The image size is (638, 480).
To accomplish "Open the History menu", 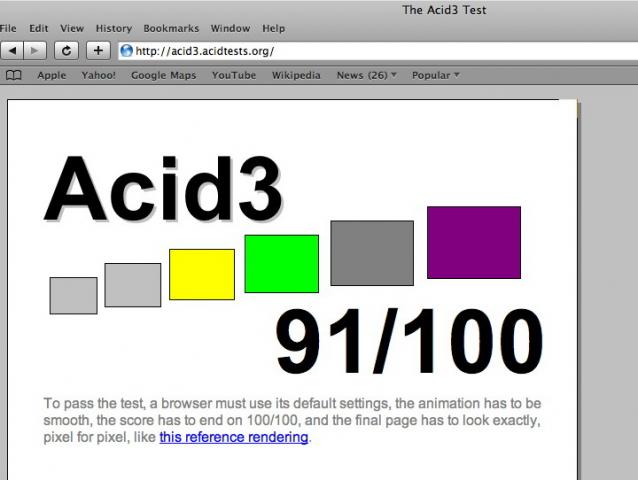I will coord(114,28).
